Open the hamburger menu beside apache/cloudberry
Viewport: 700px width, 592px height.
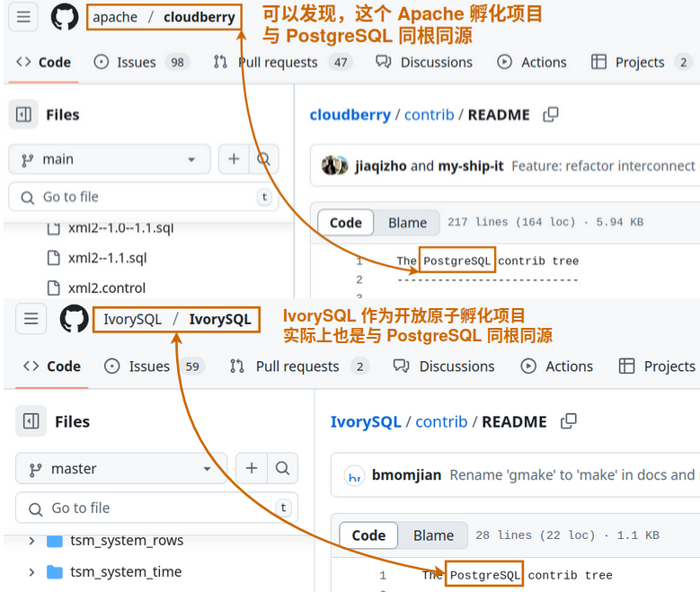click(x=24, y=16)
